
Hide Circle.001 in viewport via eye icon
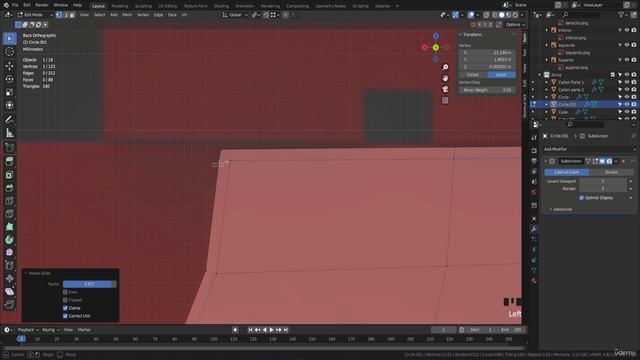pyautogui.click(x=627, y=104)
